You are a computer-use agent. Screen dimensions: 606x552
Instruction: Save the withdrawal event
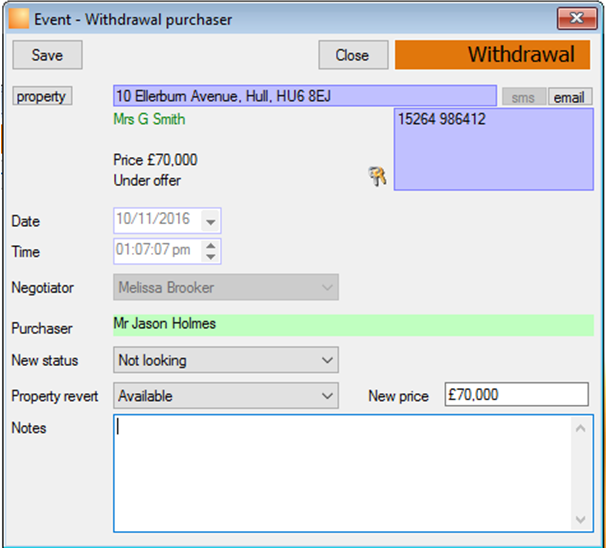[x=48, y=55]
